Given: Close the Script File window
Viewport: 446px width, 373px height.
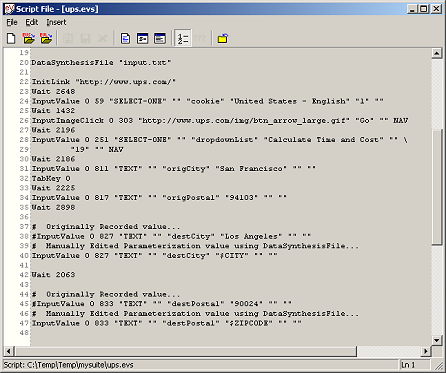Looking at the screenshot, I should click(x=436, y=9).
